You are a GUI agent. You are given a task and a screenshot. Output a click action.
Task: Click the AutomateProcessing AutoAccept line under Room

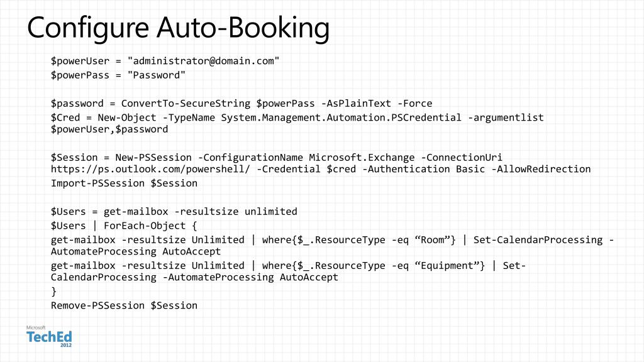(136, 251)
